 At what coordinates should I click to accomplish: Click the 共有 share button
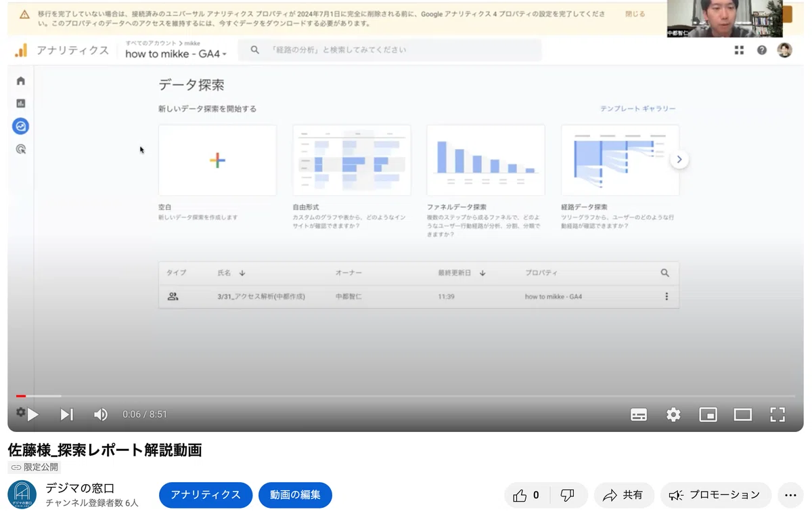click(624, 495)
